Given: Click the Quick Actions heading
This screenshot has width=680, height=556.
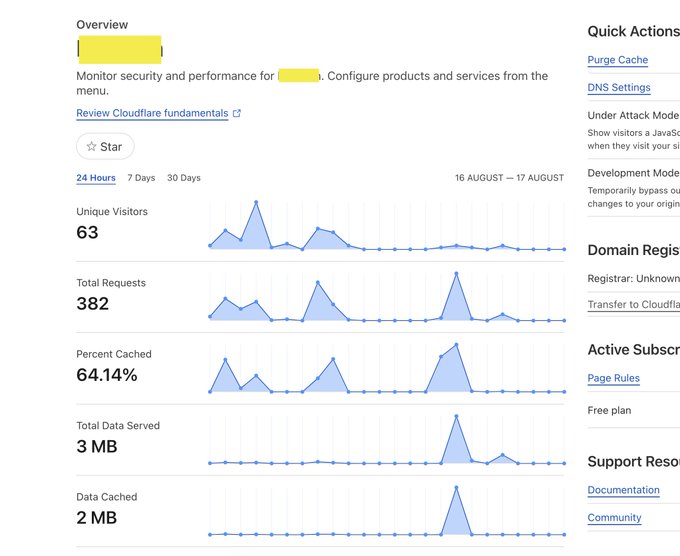Looking at the screenshot, I should [633, 31].
